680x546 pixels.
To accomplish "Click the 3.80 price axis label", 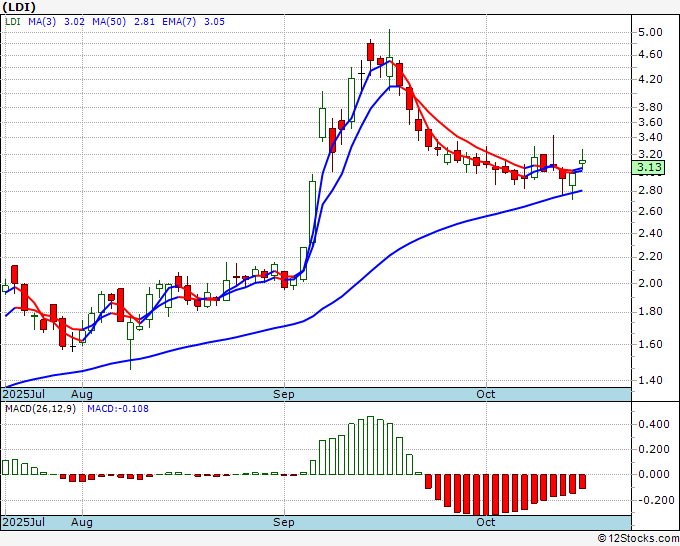I will [x=650, y=107].
